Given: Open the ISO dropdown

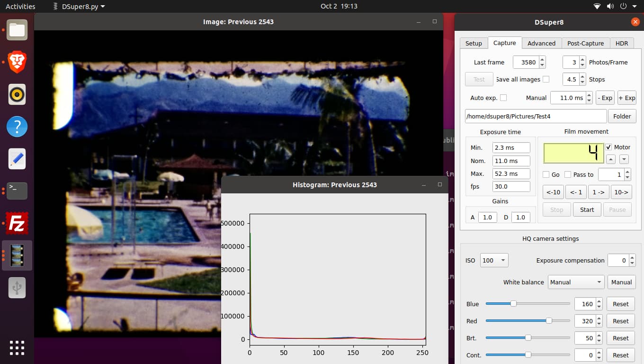Looking at the screenshot, I should click(494, 260).
